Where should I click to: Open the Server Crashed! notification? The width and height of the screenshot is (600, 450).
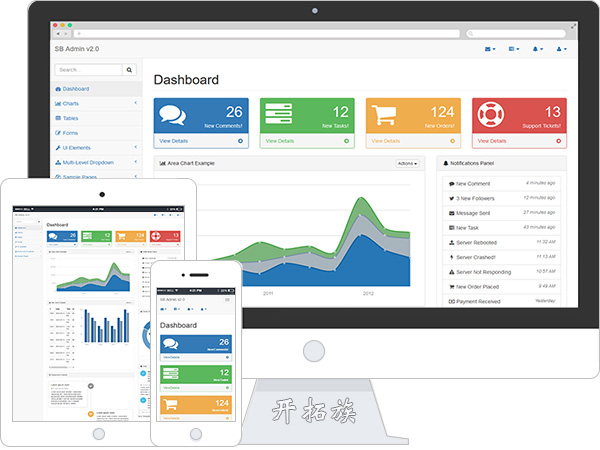pos(501,257)
